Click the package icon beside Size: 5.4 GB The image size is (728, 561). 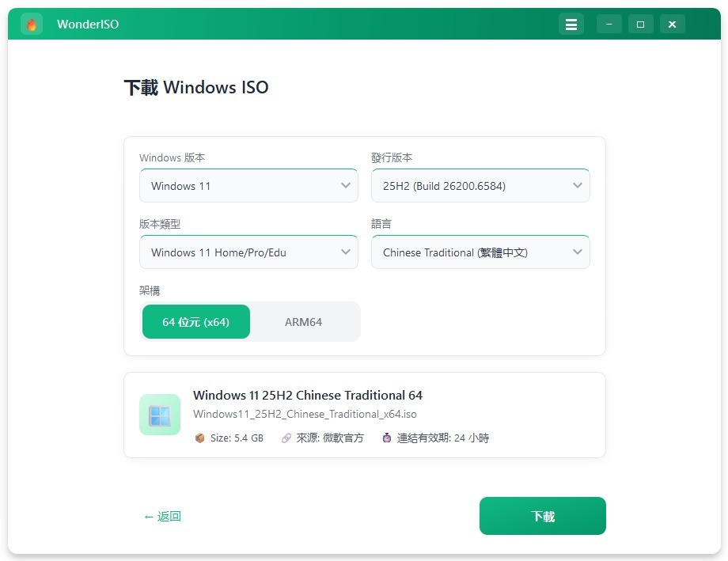[199, 438]
